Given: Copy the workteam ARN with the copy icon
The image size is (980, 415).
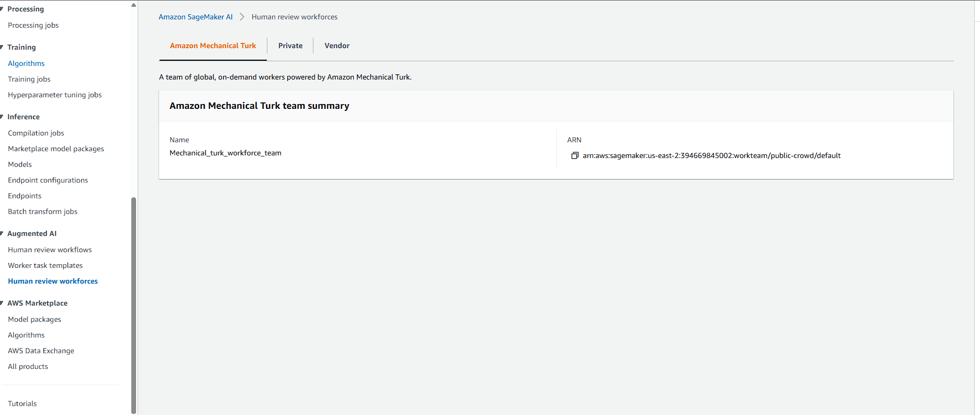Looking at the screenshot, I should 575,155.
